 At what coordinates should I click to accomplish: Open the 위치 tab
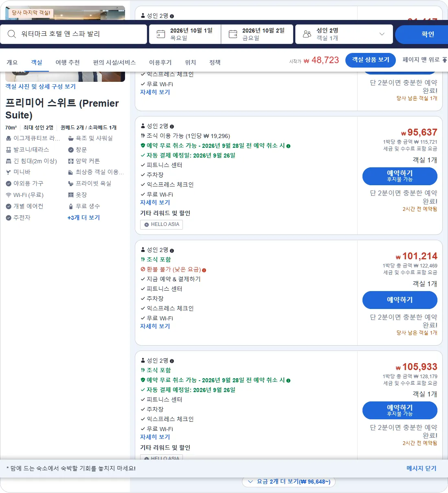191,62
